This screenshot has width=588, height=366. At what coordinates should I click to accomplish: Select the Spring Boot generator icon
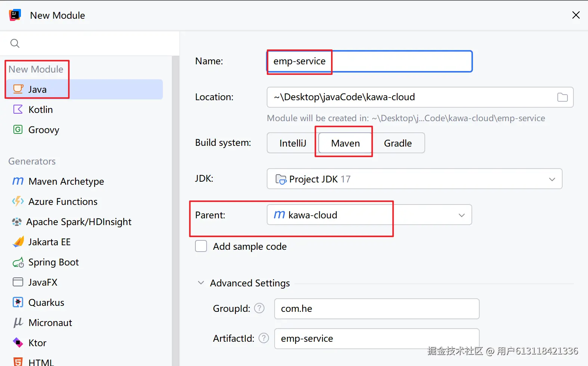pyautogui.click(x=18, y=262)
